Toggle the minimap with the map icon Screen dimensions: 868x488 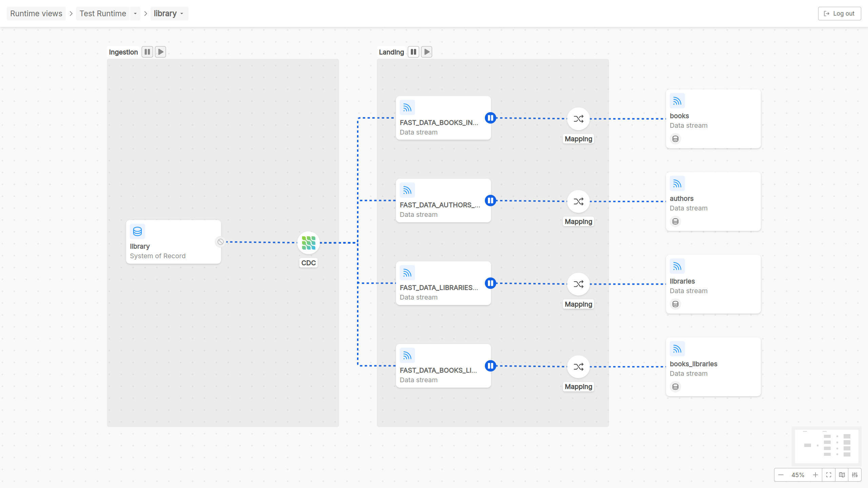842,474
